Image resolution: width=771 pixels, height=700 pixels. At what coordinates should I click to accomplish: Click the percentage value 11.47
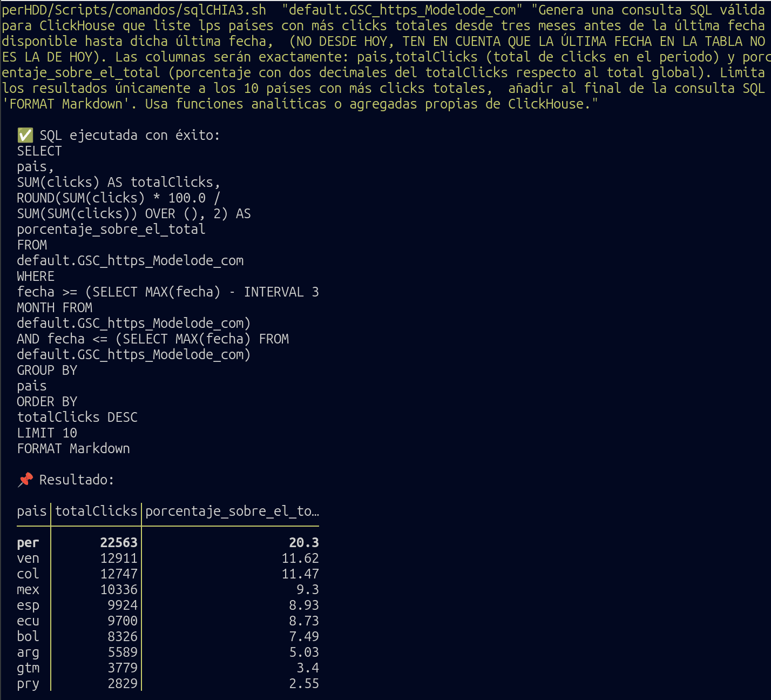point(300,574)
